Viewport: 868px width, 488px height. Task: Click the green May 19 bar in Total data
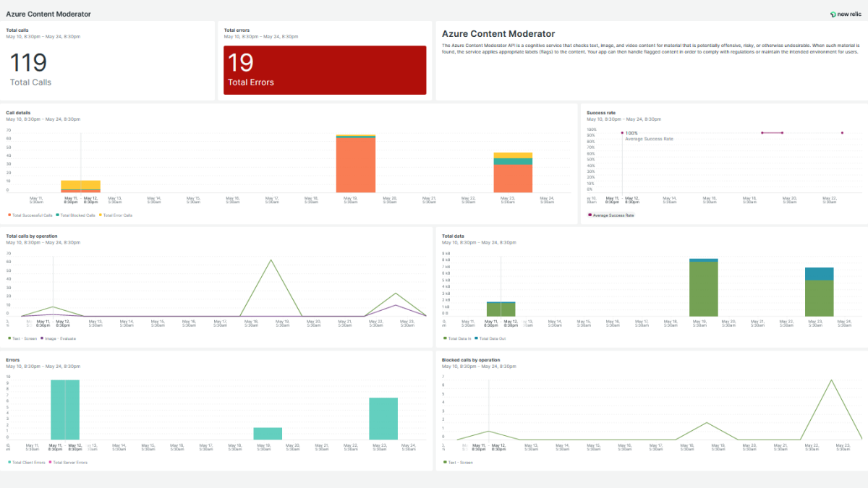click(703, 289)
